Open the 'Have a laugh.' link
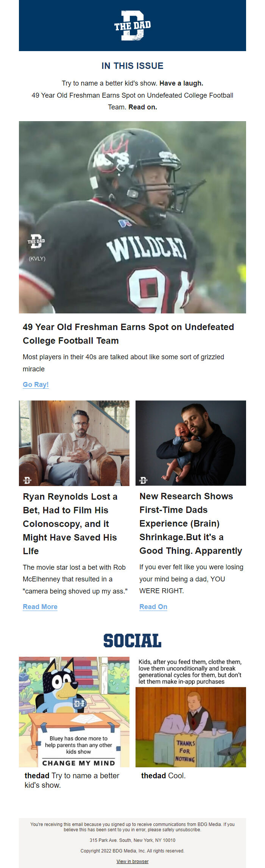The height and width of the screenshot is (868, 265). tap(181, 83)
